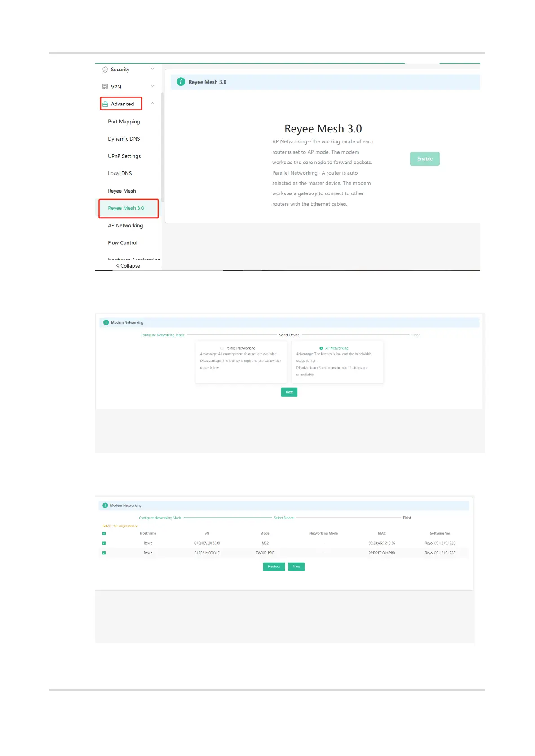535x756 pixels.
Task: Click the Modem Networking info icon above the device table
Action: pos(105,505)
